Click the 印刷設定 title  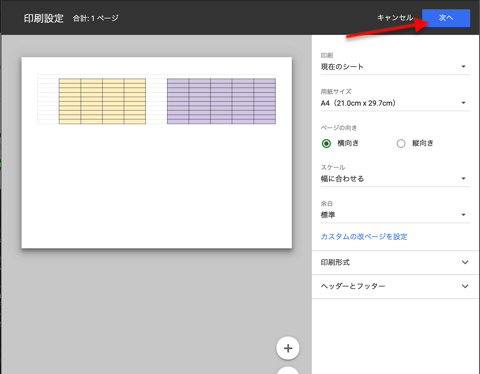tap(43, 18)
